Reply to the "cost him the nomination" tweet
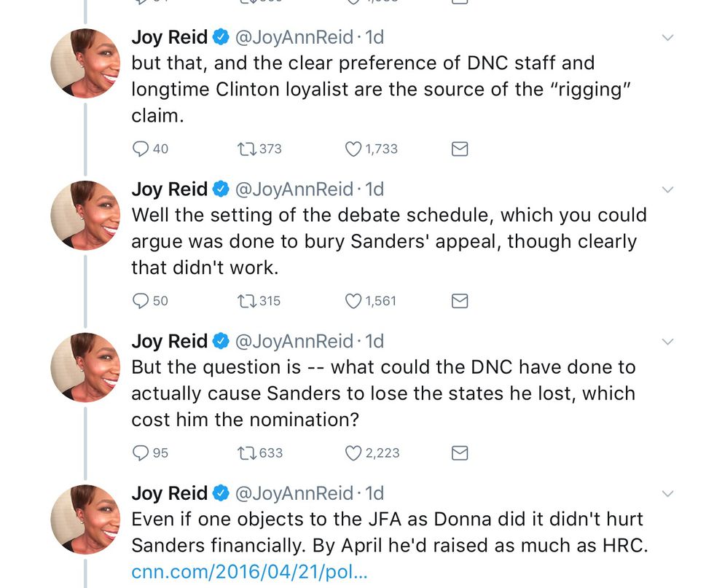 141,453
